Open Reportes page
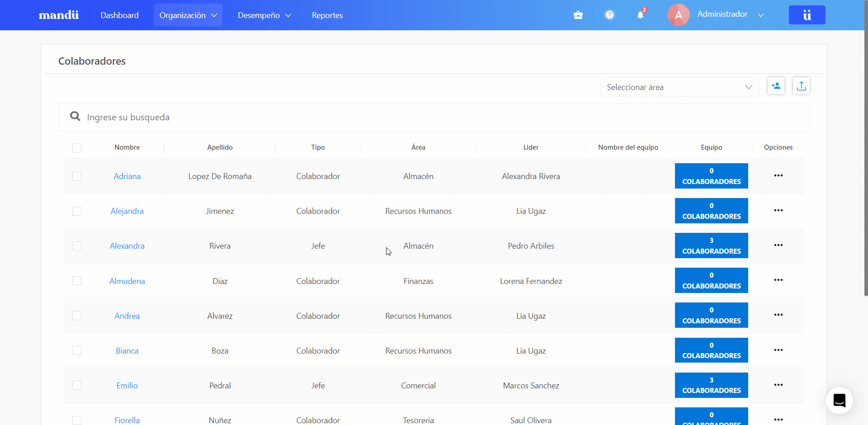 (x=327, y=15)
